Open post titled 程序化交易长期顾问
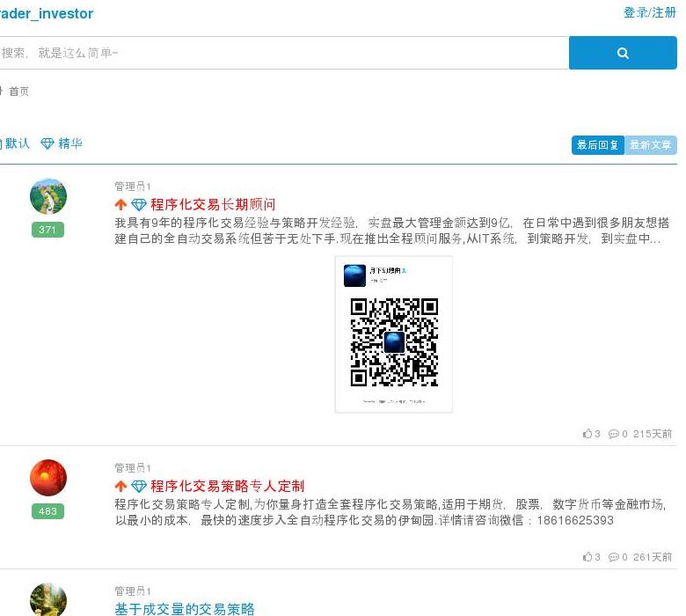 [213, 204]
